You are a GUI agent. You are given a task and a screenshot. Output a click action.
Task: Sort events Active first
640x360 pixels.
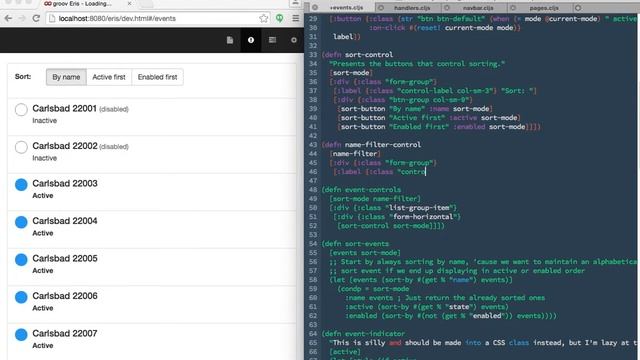click(x=109, y=77)
